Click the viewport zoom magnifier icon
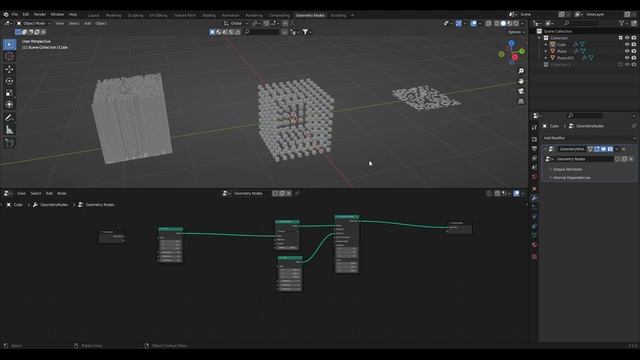The image size is (640, 360). click(521, 71)
